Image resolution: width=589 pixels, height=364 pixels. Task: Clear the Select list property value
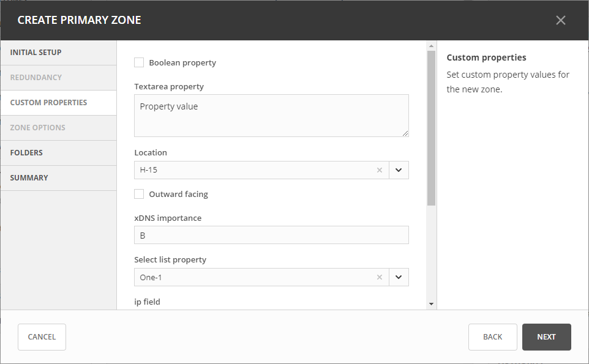click(x=379, y=277)
